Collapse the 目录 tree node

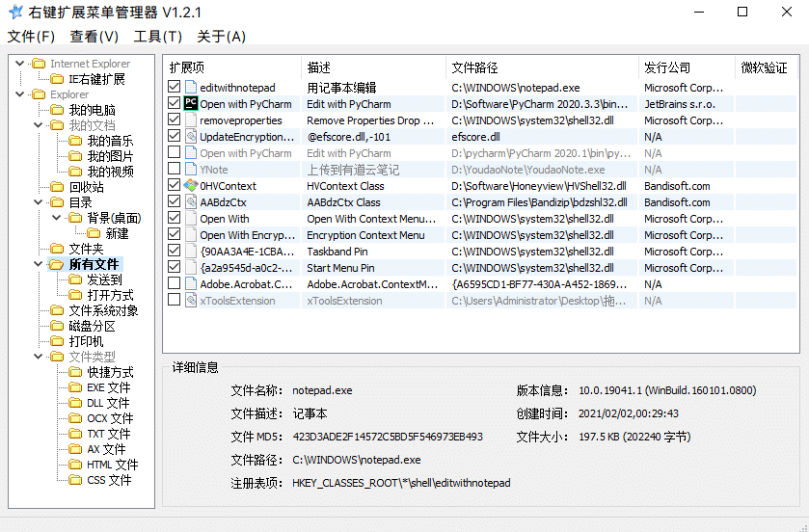39,202
